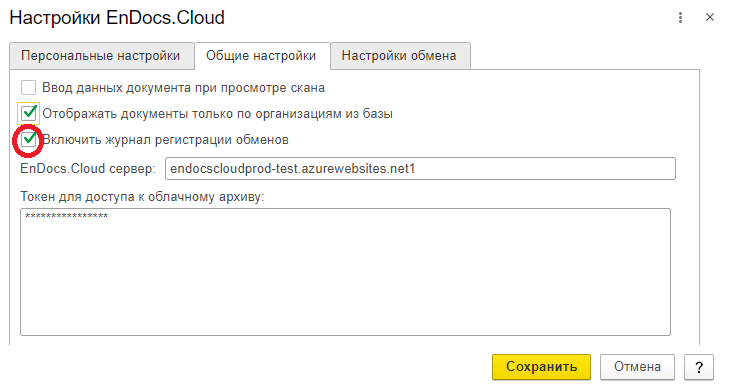Toggle Включить журнал регистрации обменов checkbox

point(28,139)
